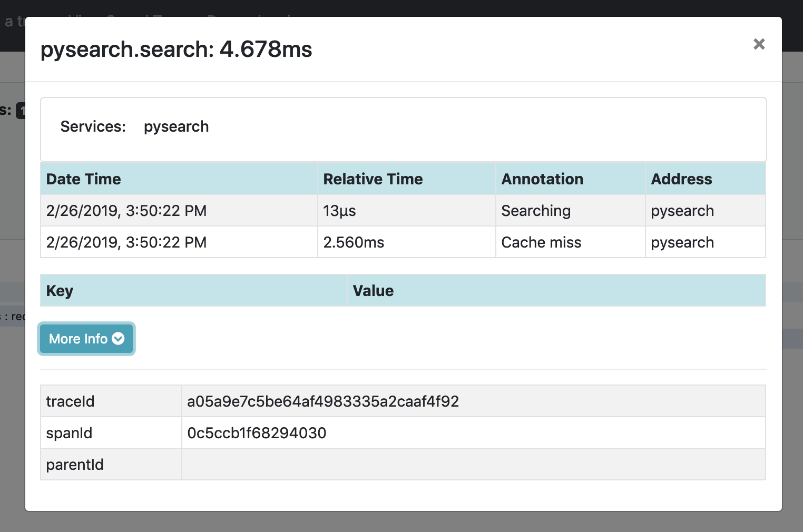Click the Date Time column header
803x532 pixels.
(x=179, y=179)
